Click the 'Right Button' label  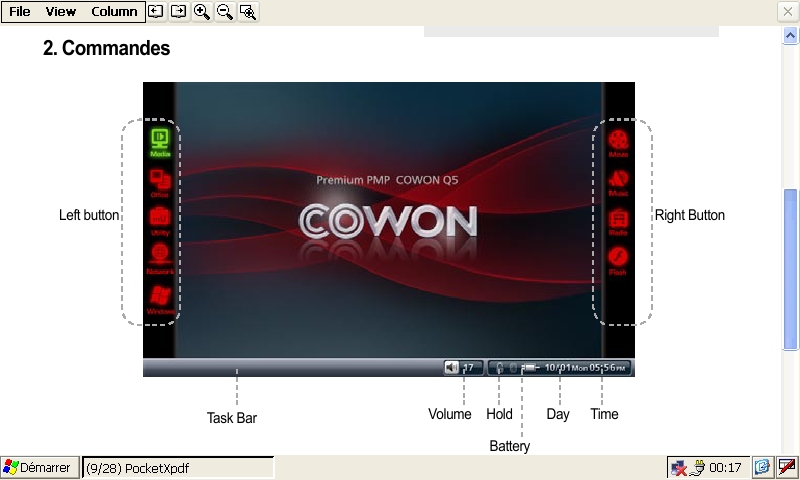click(x=689, y=215)
